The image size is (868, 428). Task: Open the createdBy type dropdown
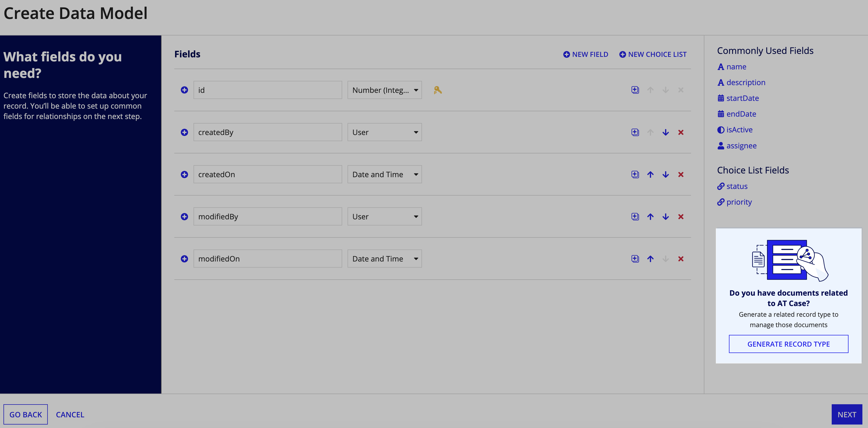pos(384,132)
